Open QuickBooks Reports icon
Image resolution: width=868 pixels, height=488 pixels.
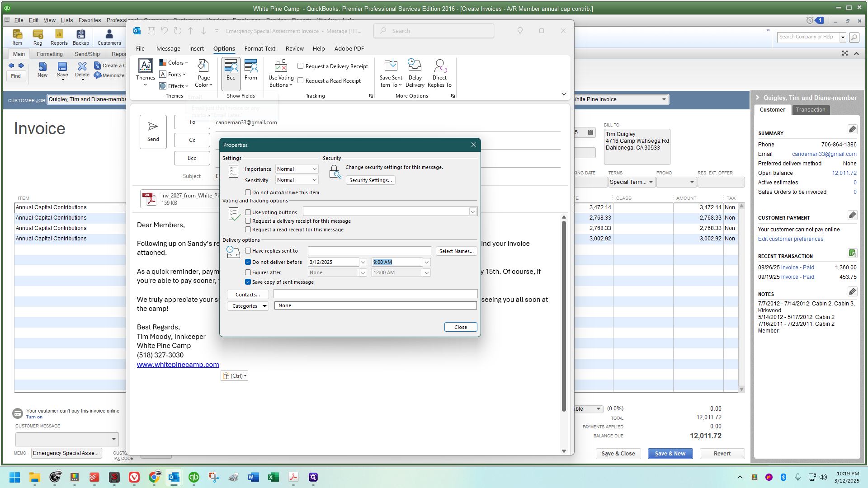[x=59, y=37]
